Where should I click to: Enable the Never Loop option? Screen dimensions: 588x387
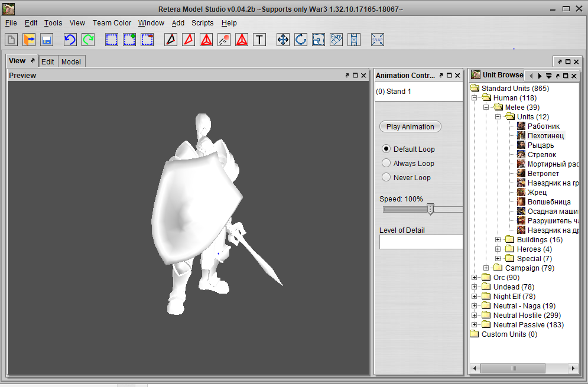click(386, 177)
